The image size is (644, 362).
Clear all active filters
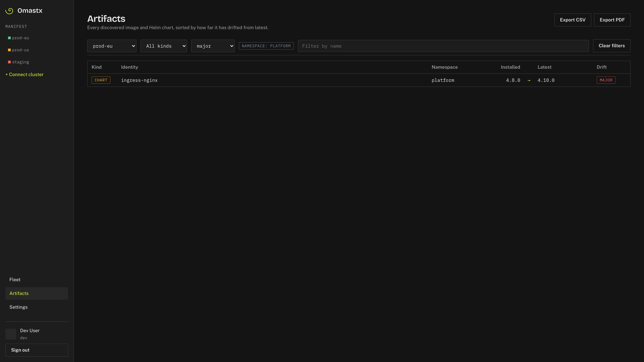[x=611, y=46]
